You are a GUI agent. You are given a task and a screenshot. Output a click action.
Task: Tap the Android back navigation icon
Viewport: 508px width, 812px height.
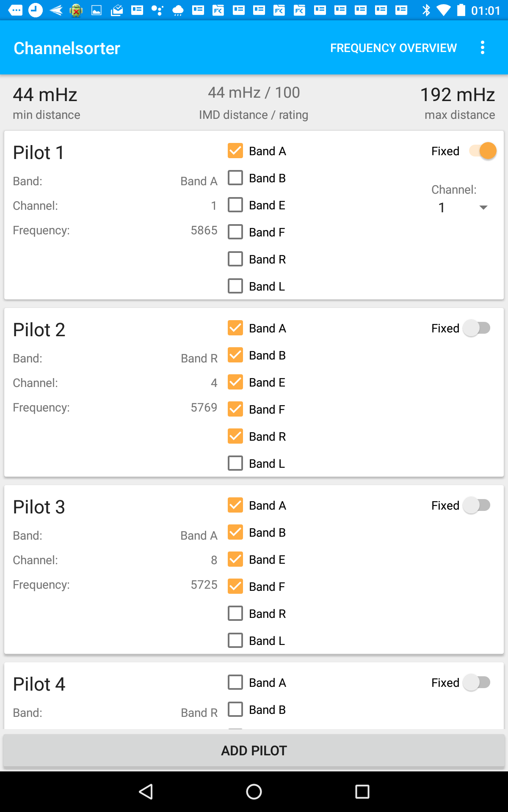[x=146, y=791]
